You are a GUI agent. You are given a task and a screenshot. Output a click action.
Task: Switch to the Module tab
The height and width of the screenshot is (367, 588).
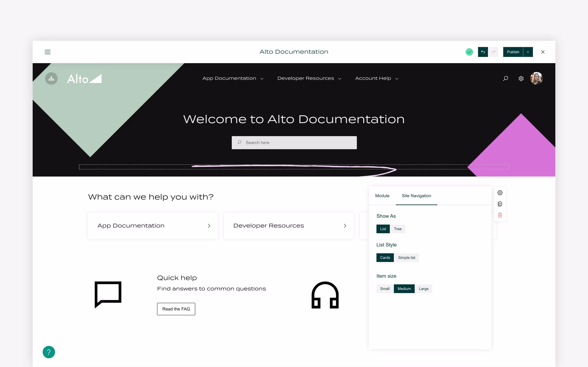(x=382, y=196)
